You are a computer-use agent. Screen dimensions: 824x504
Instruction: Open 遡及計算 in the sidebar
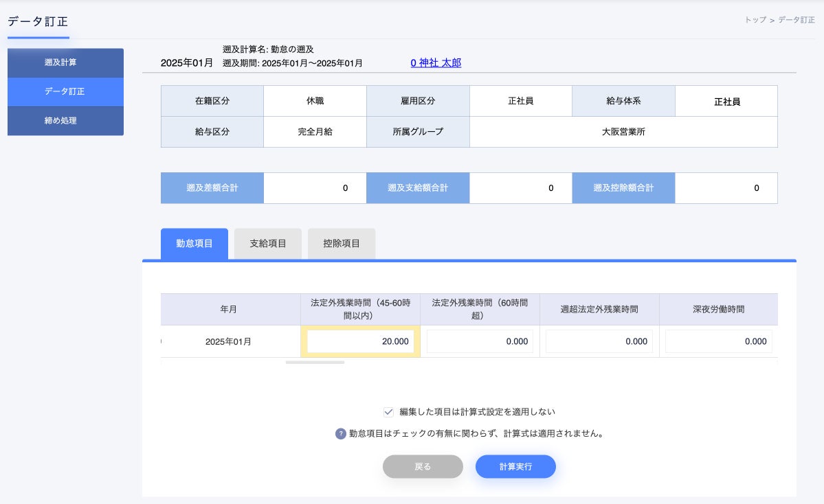point(65,62)
